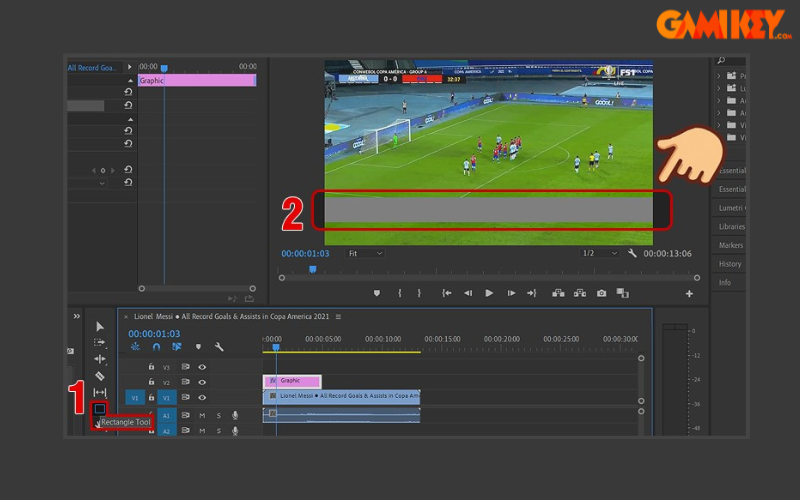This screenshot has height=500, width=800.
Task: Go to next keyframe arrow right of 0
Action: [x=113, y=170]
